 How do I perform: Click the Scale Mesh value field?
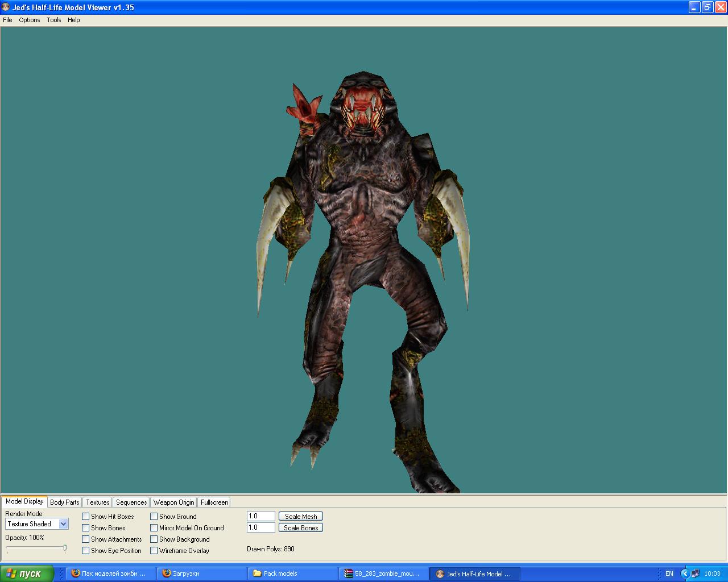261,516
